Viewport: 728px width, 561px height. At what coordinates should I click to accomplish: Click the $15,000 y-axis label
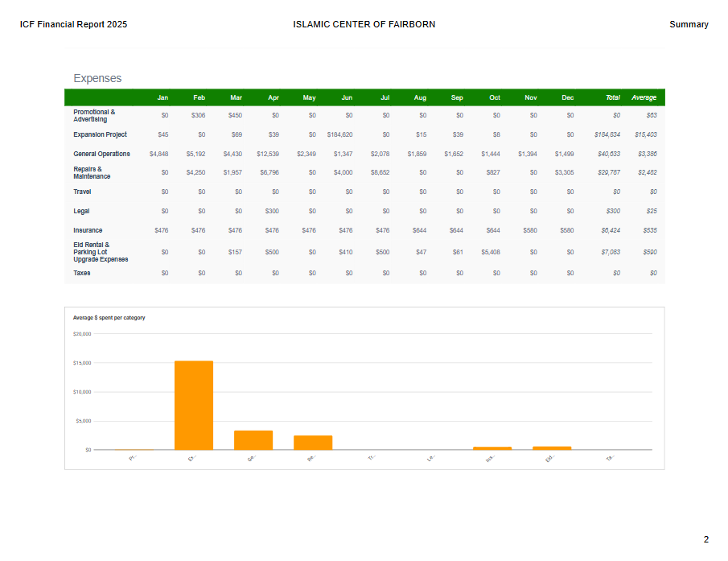(81, 363)
